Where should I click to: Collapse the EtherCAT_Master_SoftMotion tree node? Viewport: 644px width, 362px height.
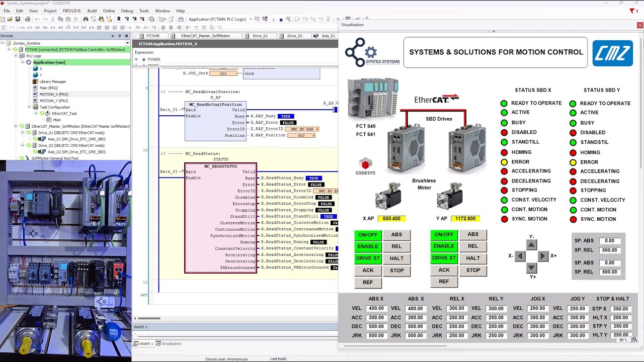16,126
